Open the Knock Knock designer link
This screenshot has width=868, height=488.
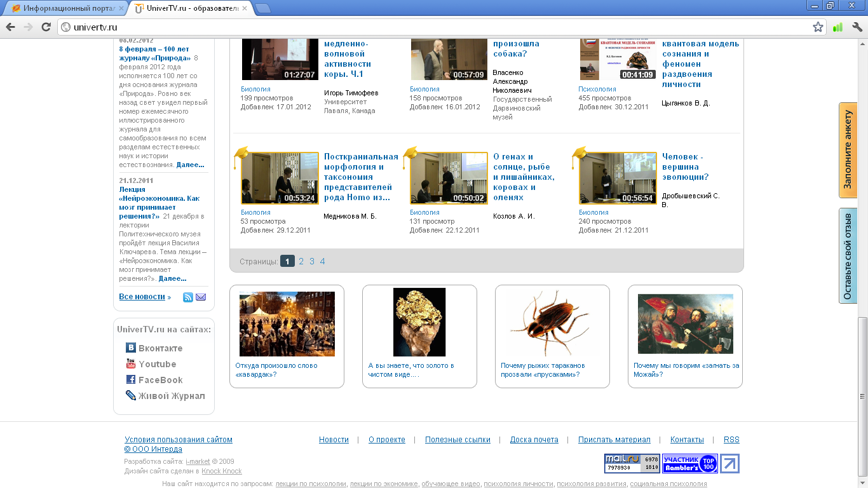222,471
